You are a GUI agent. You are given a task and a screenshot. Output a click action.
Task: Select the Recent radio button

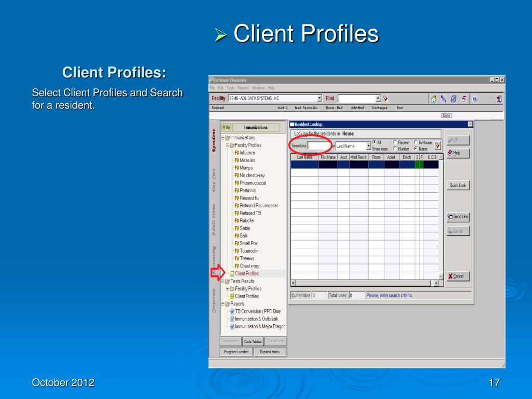[395, 142]
